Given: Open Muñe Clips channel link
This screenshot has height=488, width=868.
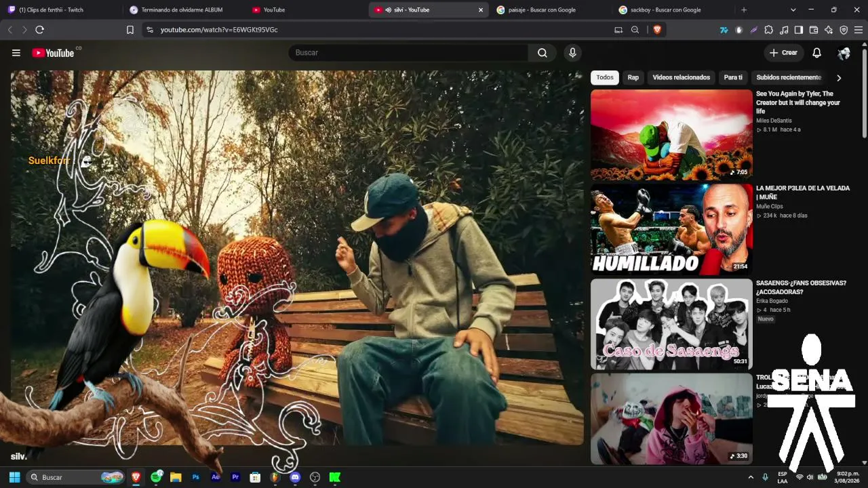Looking at the screenshot, I should pos(770,207).
